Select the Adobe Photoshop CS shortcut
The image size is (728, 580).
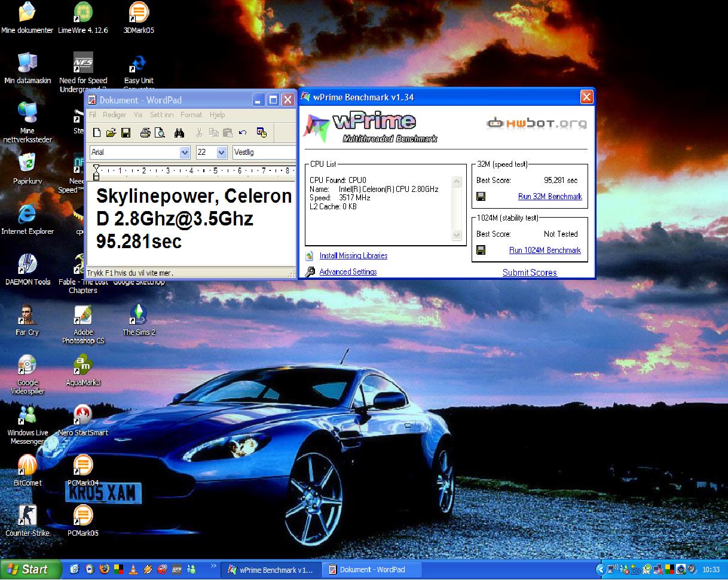(83, 324)
